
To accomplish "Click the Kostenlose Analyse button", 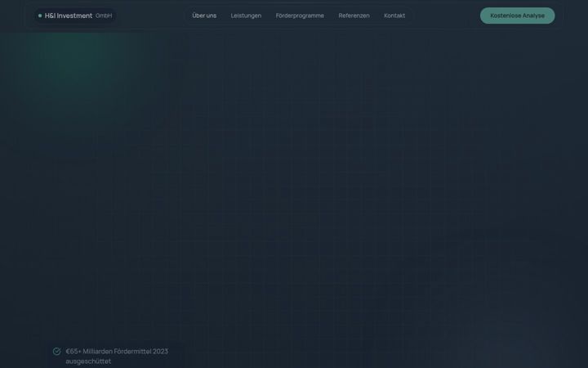I will (x=517, y=16).
